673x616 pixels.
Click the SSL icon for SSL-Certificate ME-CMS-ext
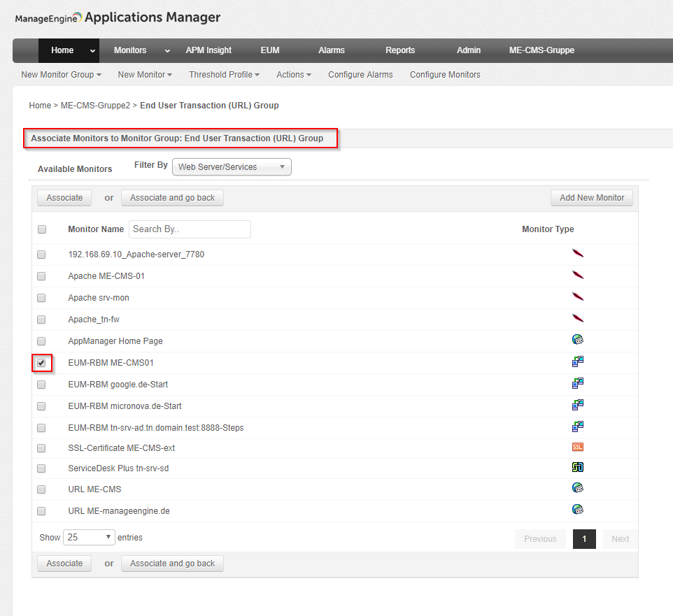(578, 447)
